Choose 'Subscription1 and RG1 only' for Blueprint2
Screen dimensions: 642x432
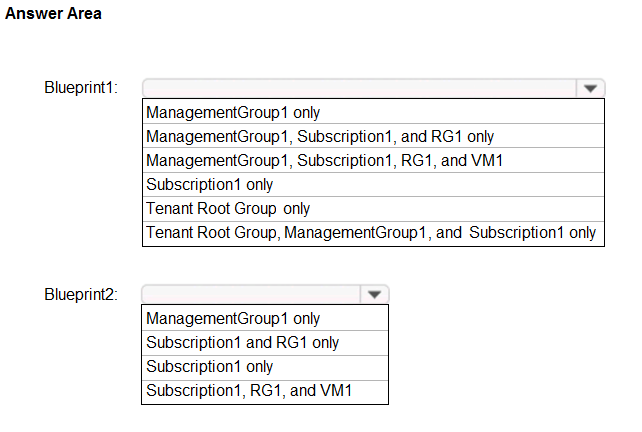pos(243,342)
